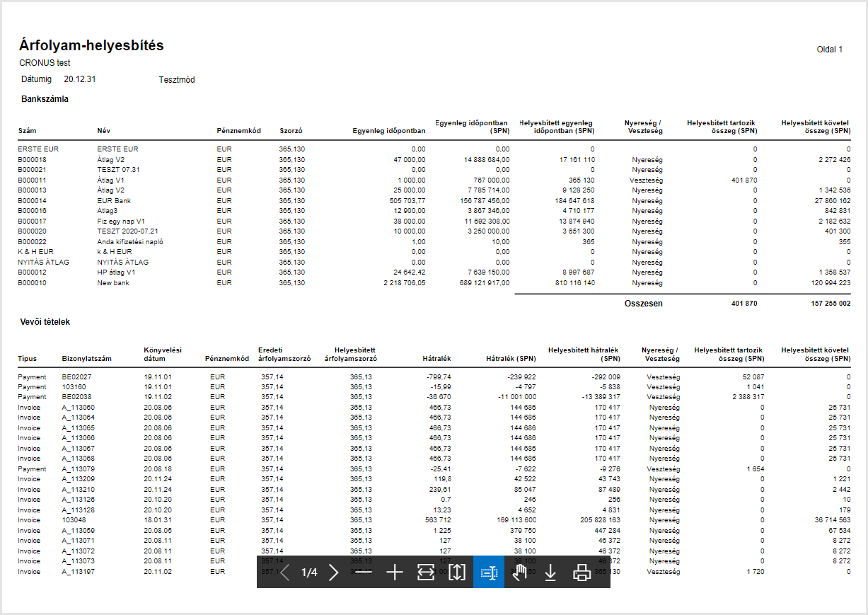Select the total credit amount 157 255 002

tap(829, 303)
